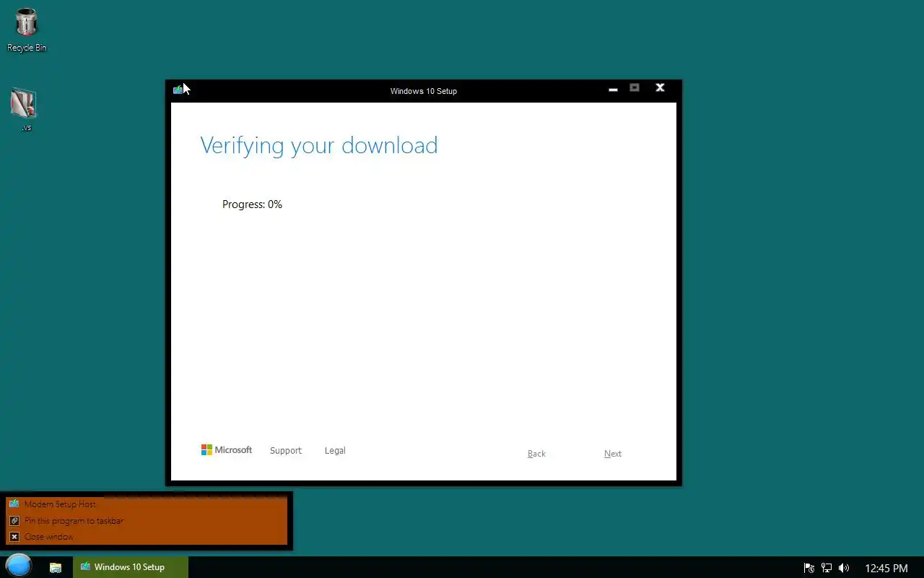The image size is (924, 578).
Task: Open the Support link
Action: coord(285,450)
